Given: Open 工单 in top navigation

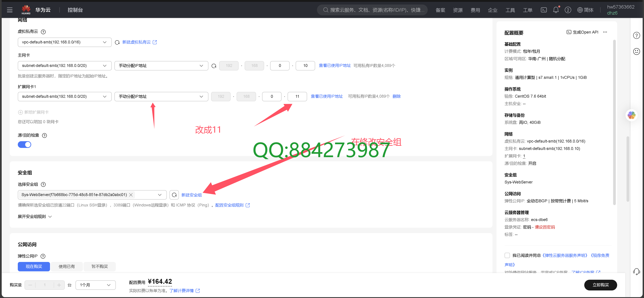Looking at the screenshot, I should tap(528, 10).
